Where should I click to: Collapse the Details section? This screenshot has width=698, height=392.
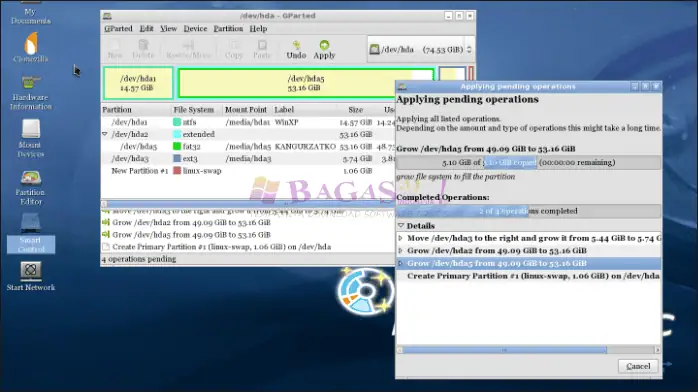coord(401,226)
